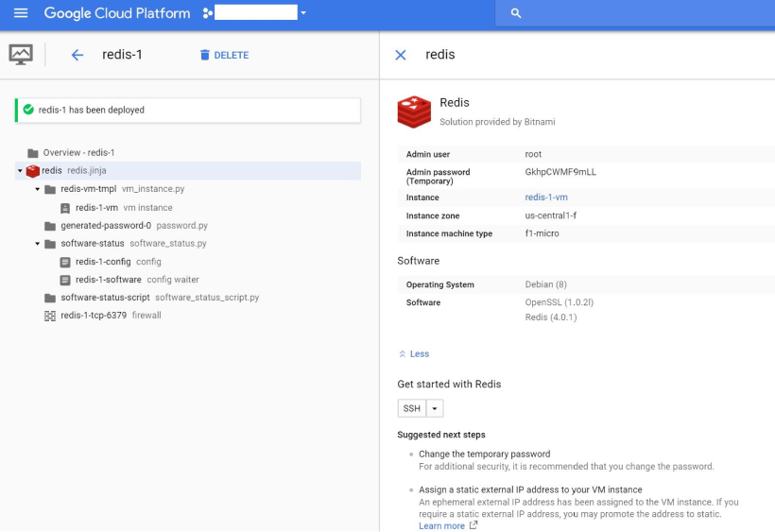775x532 pixels.
Task: Go back with the left arrow
Action: [x=77, y=55]
